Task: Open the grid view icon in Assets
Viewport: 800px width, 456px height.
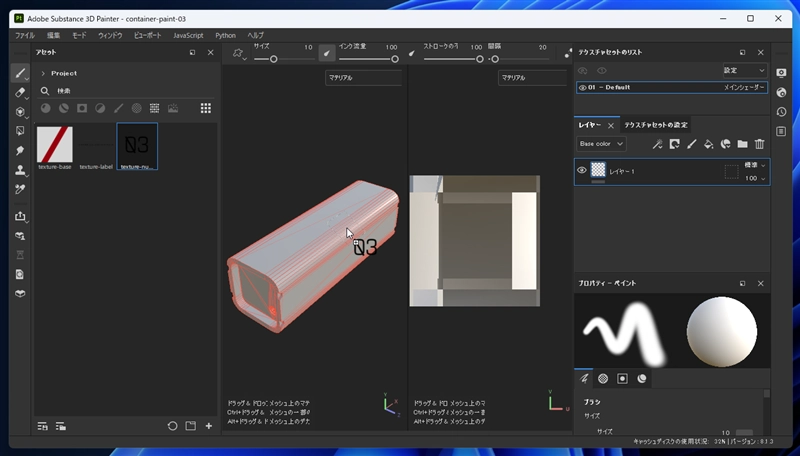Action: click(x=205, y=108)
